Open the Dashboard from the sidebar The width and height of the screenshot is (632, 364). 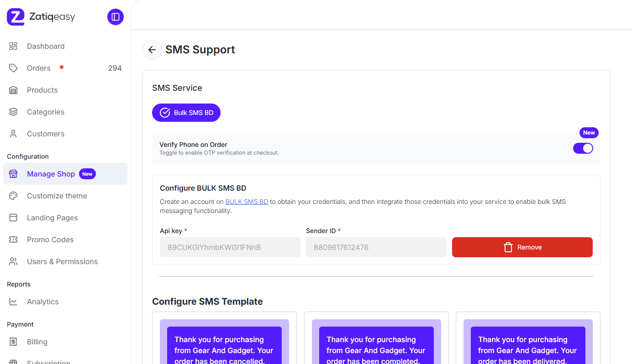tap(46, 46)
